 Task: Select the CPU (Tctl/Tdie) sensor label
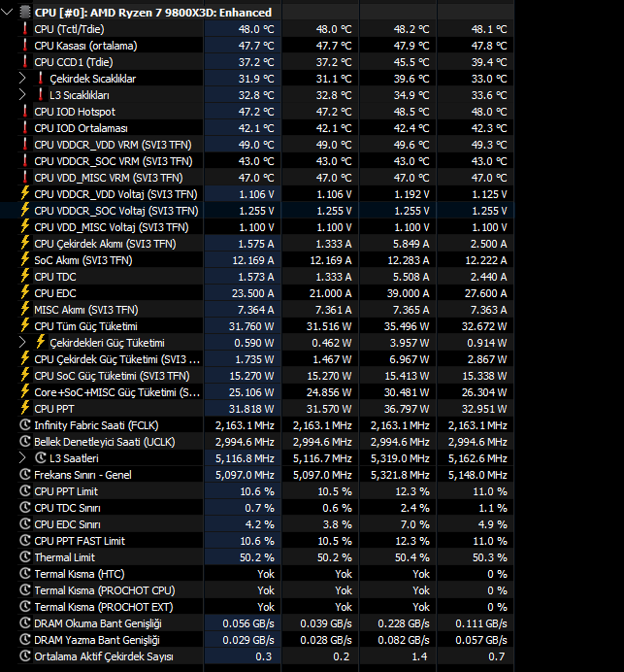[69, 29]
